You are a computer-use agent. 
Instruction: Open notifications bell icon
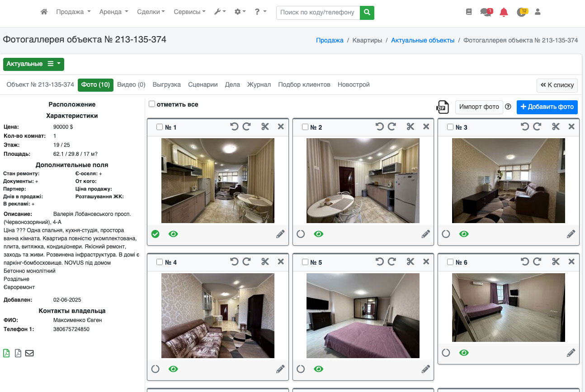[x=504, y=12]
